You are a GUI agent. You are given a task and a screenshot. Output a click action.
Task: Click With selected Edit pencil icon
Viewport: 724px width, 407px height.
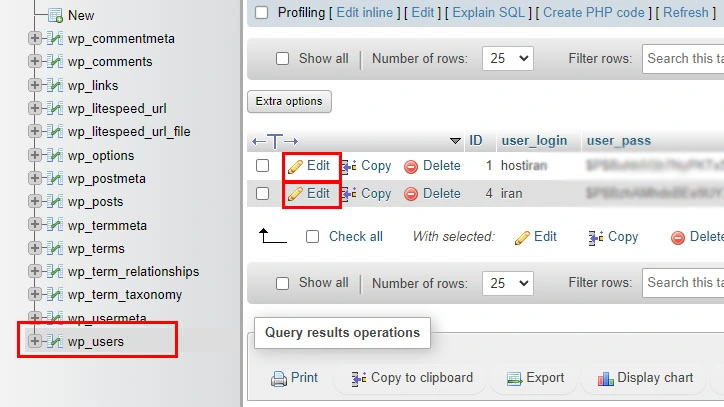522,237
